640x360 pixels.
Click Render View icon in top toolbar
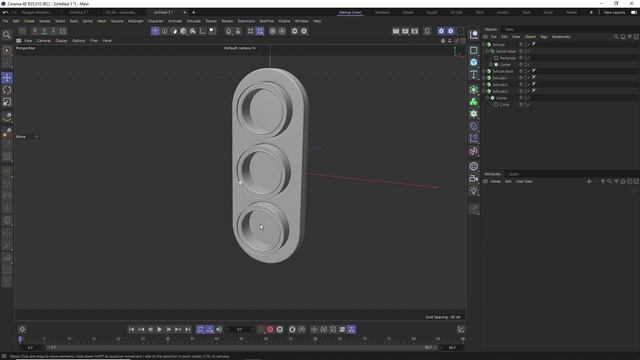(x=396, y=31)
